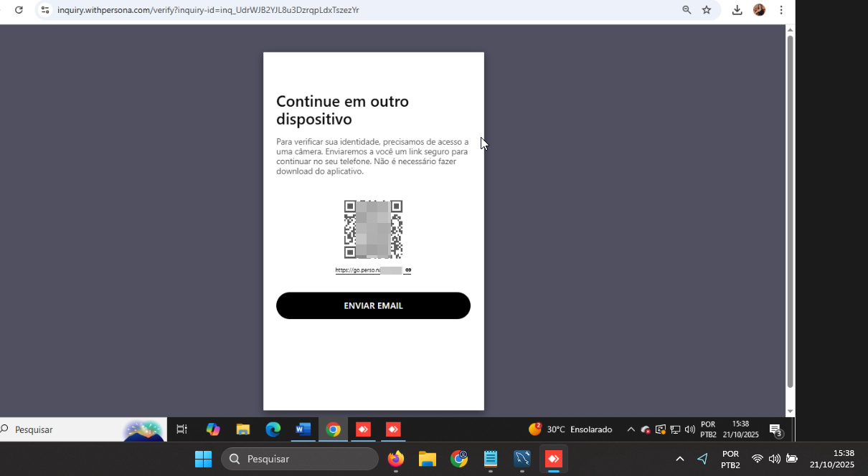
Task: Open the remote taskbar clock showing 15:38
Action: tap(740, 429)
